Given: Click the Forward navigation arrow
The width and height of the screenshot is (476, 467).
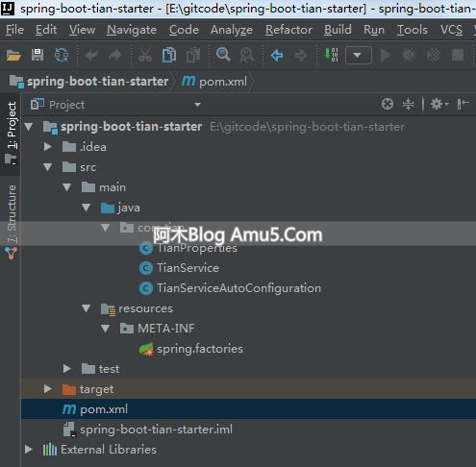Looking at the screenshot, I should [301, 56].
